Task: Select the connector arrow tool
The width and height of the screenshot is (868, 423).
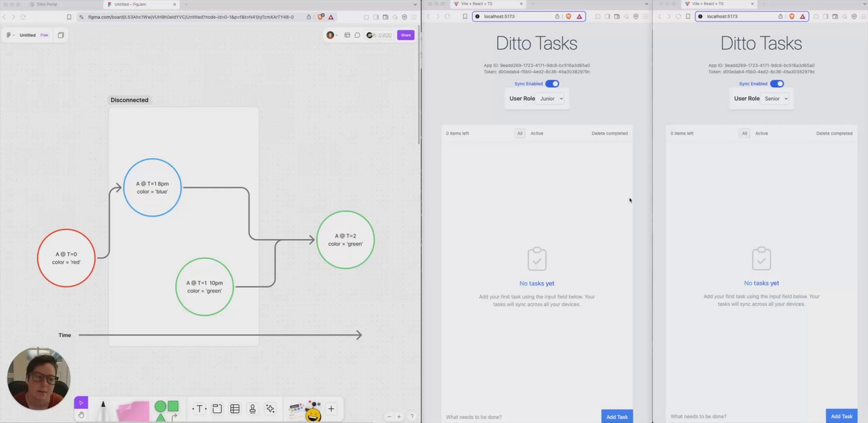Action: pos(174,417)
